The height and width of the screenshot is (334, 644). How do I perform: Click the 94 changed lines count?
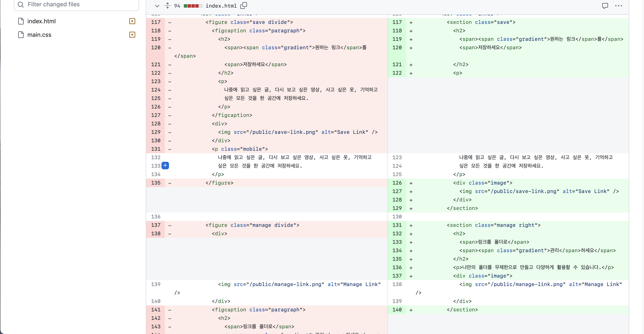point(177,6)
